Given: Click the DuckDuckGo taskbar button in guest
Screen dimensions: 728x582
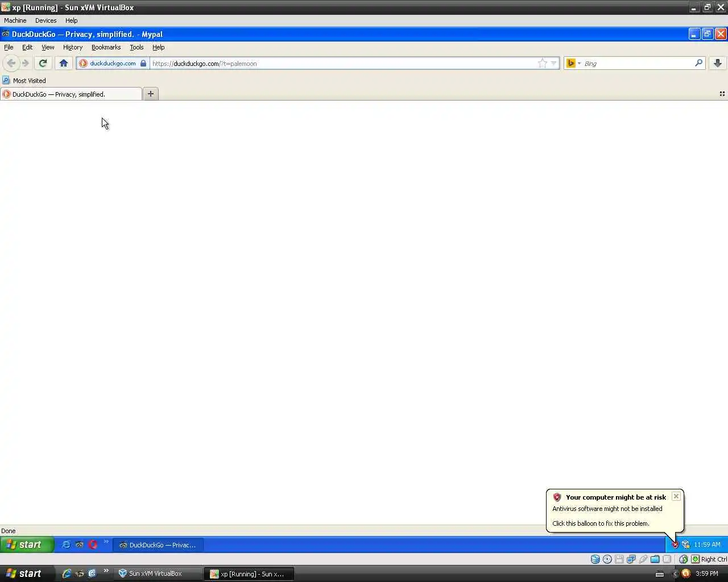Looking at the screenshot, I should click(x=158, y=544).
